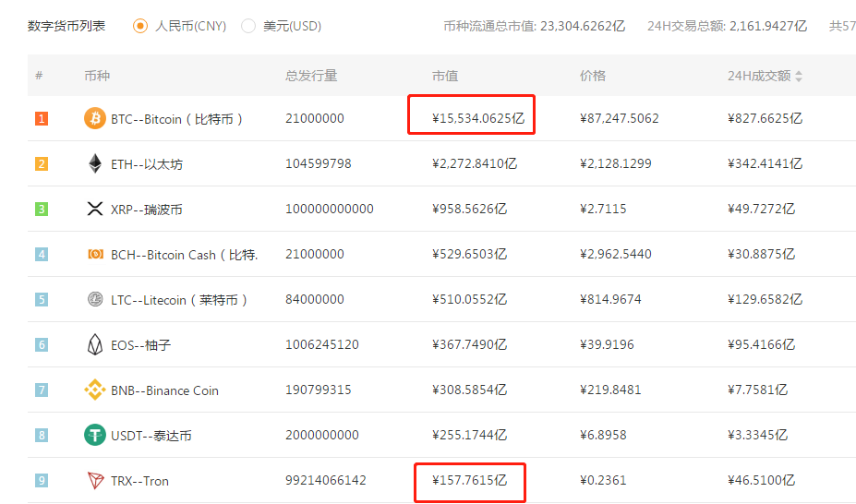Screen dimensions: 856x504
Task: Click the Tron red triangle icon
Action: point(95,480)
